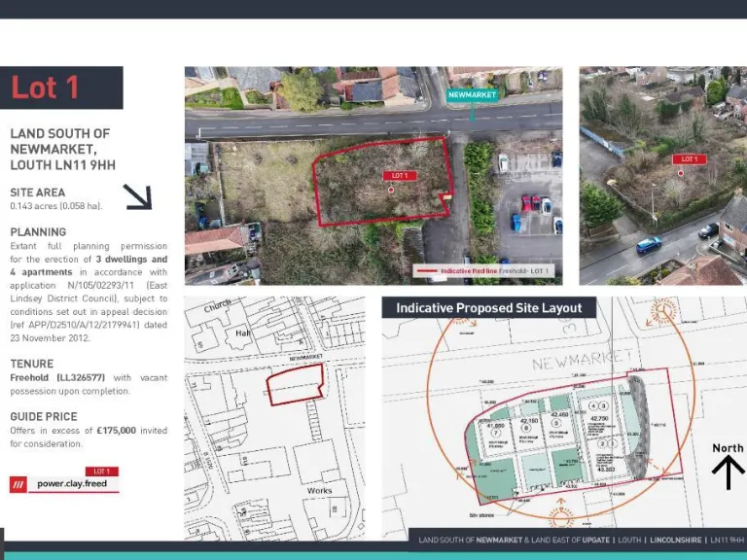Click the LOT 1 marker in right-hand aerial photo
Viewport: 747px width, 560px height.
pyautogui.click(x=689, y=158)
